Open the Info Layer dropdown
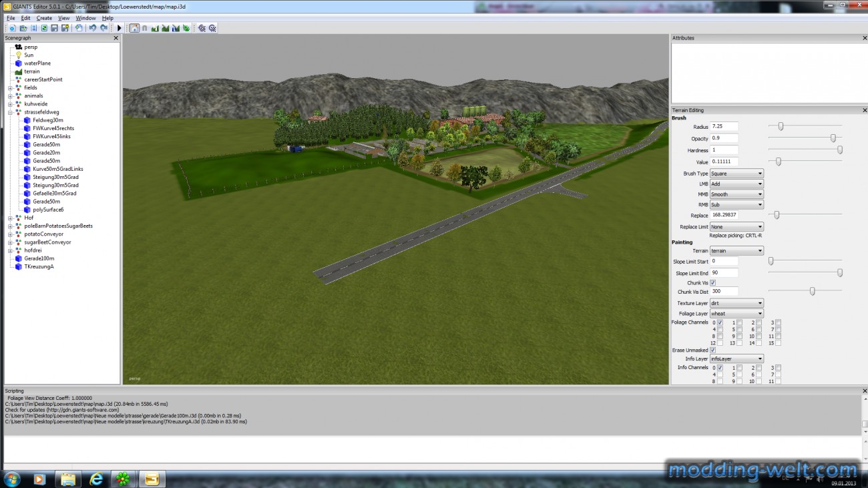Screen dimensions: 868x488 point(736,358)
